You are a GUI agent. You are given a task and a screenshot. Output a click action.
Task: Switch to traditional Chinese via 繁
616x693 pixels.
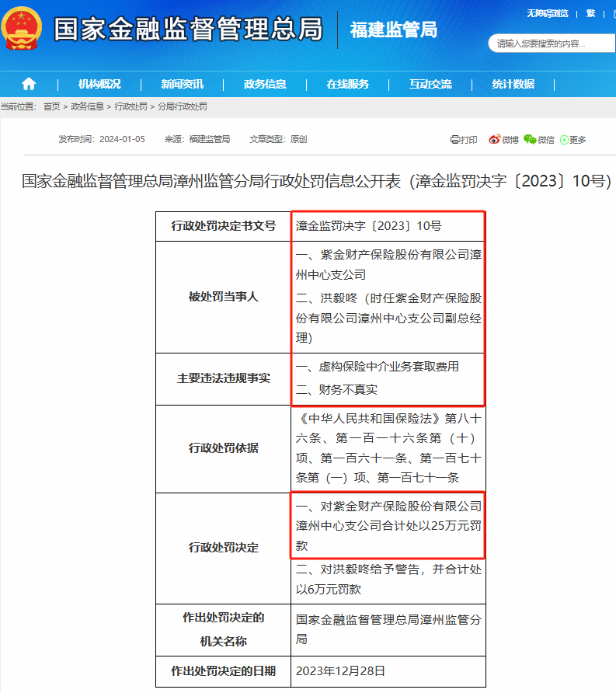(x=590, y=14)
